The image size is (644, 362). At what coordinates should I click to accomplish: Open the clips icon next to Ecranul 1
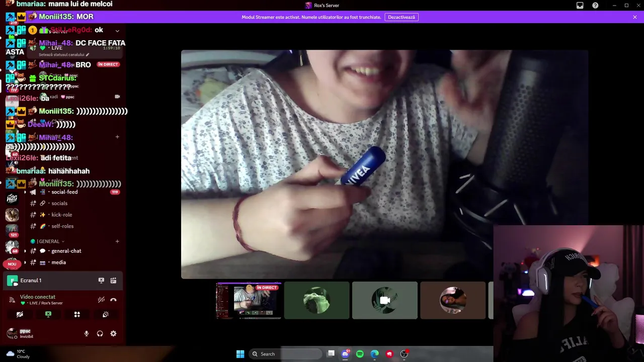tap(113, 281)
